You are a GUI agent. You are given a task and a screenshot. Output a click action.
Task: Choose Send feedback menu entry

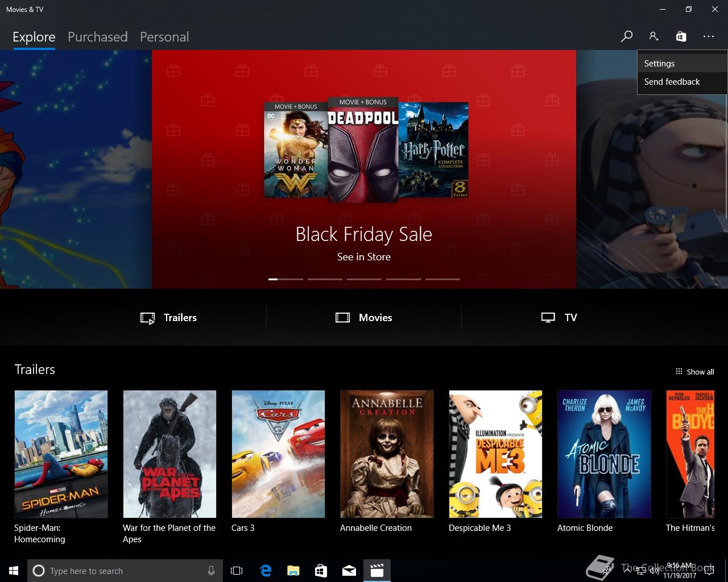(x=682, y=82)
